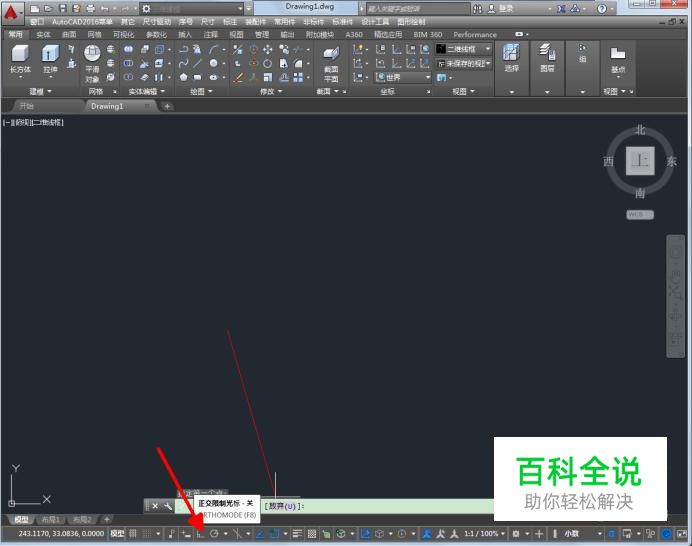692x546 pixels.
Task: Click the command line input area
Action: (x=333, y=506)
